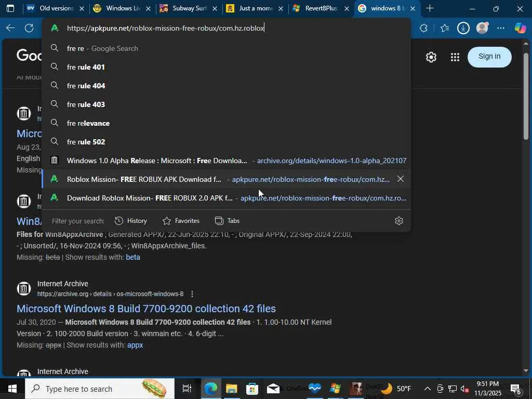
Task: Click the taskbar 'Type here to search' box
Action: tap(99, 389)
